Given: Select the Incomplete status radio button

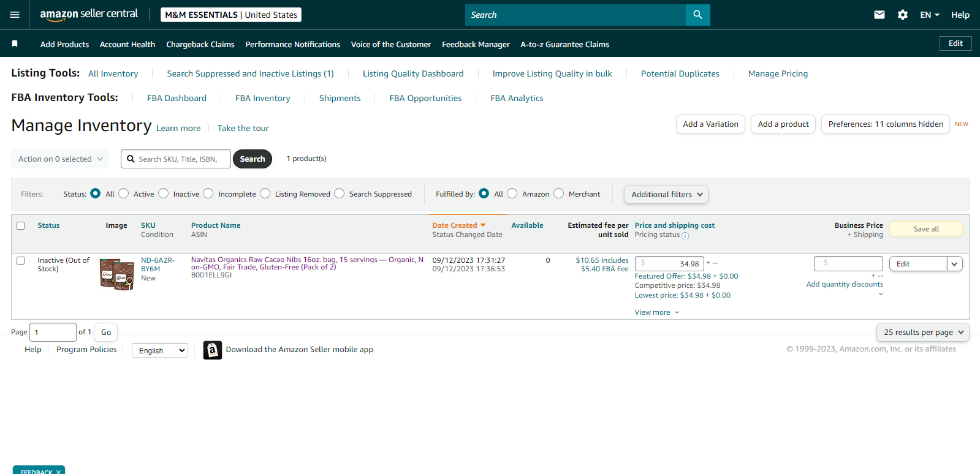Looking at the screenshot, I should [x=208, y=194].
